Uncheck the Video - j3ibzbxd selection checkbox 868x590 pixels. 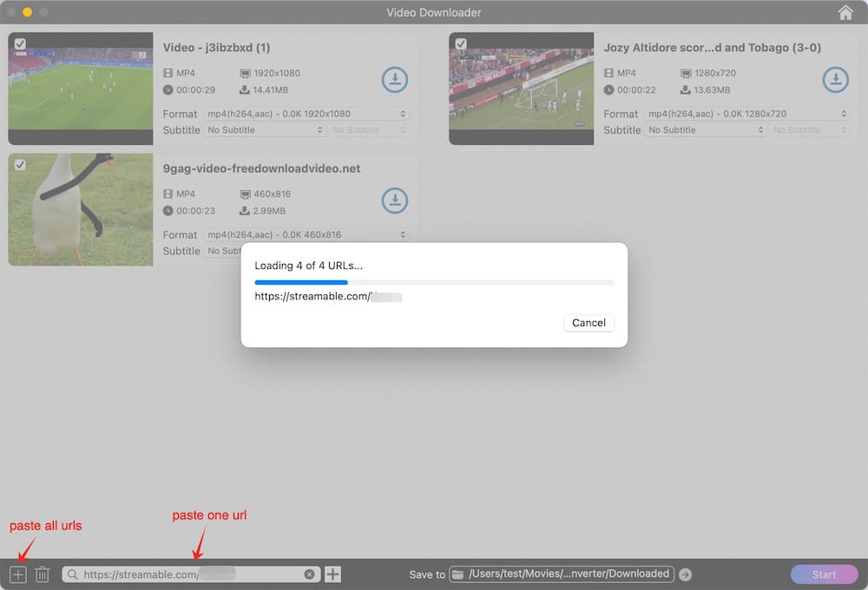(x=21, y=43)
